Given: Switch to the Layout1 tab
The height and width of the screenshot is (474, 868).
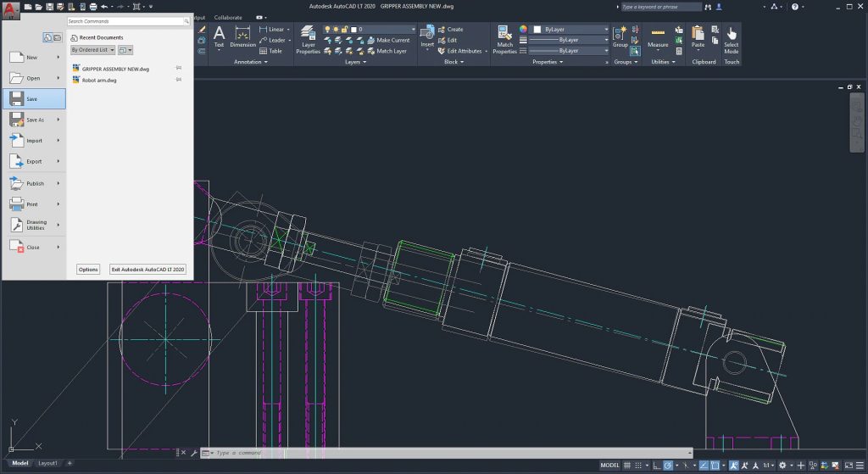Looking at the screenshot, I should click(x=47, y=463).
